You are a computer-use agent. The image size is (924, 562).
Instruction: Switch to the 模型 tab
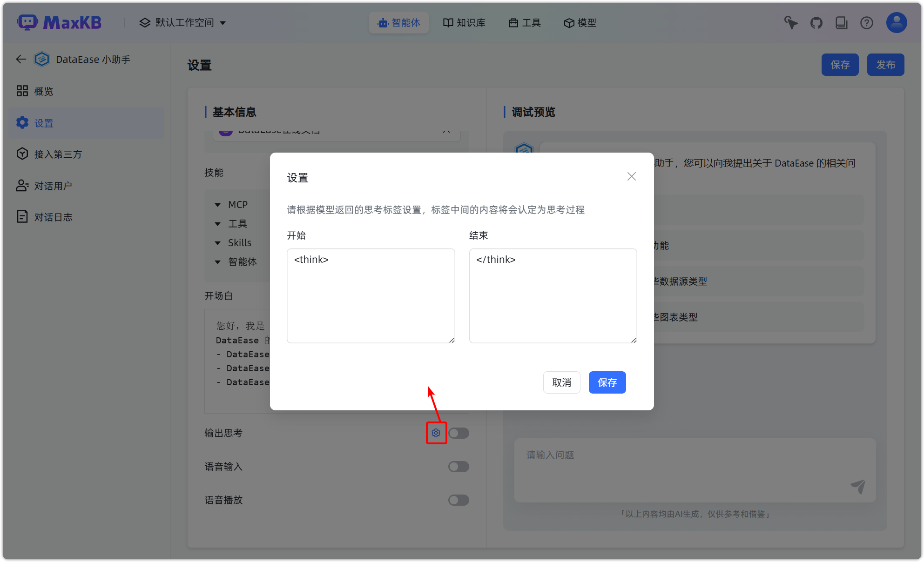click(x=580, y=22)
